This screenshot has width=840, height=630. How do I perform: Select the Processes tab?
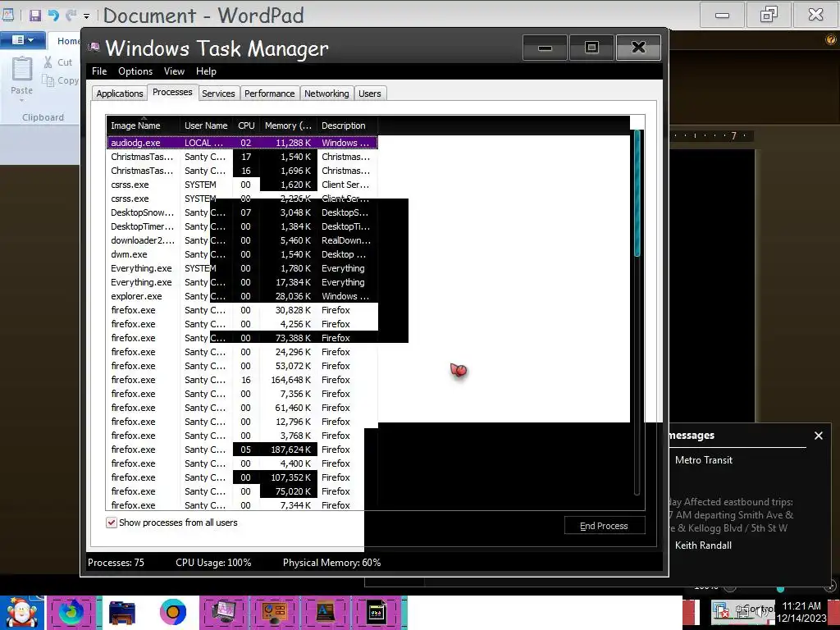pos(172,92)
